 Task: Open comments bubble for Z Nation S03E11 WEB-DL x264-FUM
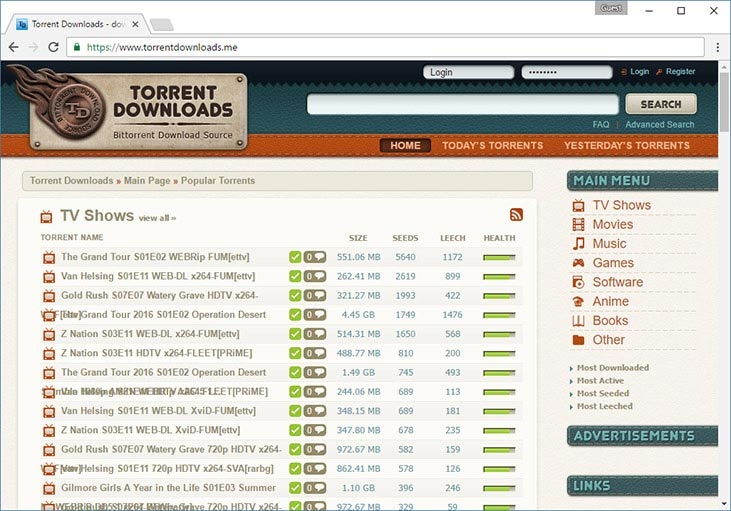coord(315,334)
